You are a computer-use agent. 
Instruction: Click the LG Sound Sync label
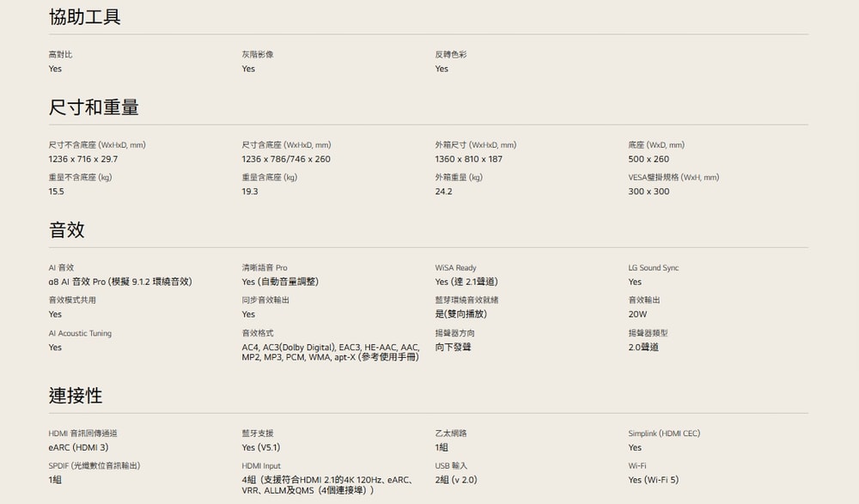pos(653,268)
